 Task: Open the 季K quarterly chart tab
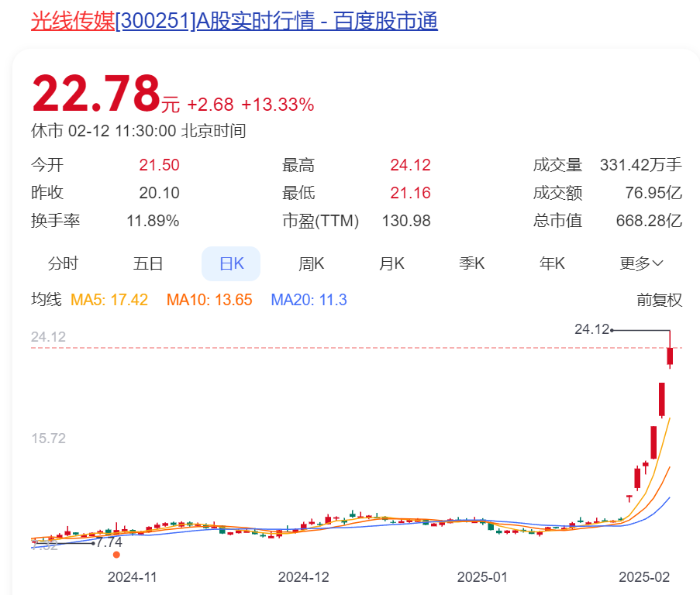tap(472, 263)
